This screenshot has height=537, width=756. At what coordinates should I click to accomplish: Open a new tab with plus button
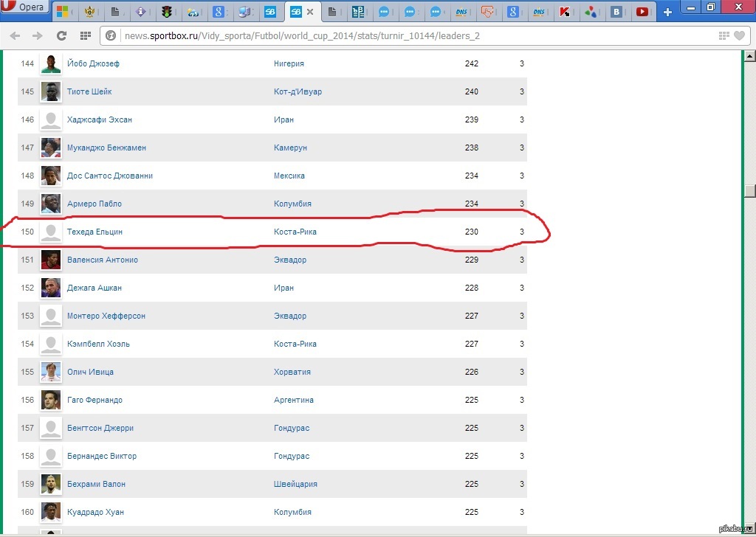[667, 12]
